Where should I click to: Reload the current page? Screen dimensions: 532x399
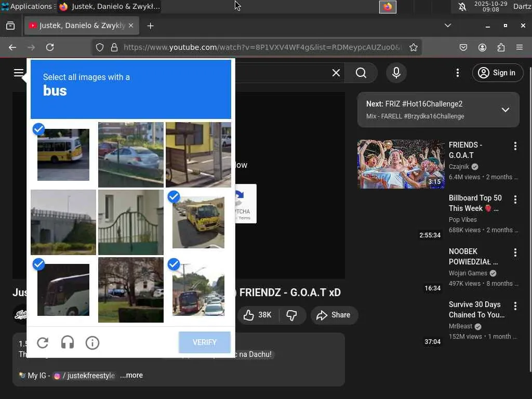point(50,47)
